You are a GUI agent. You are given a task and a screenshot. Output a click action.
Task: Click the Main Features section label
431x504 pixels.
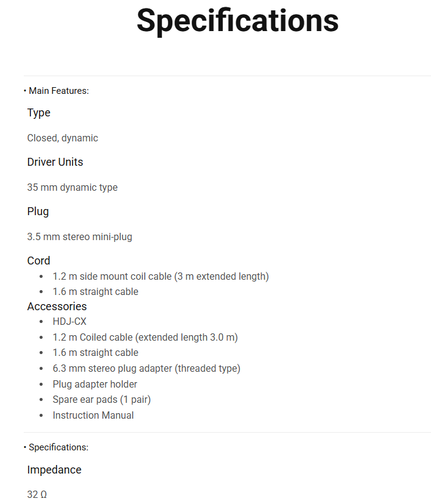58,91
